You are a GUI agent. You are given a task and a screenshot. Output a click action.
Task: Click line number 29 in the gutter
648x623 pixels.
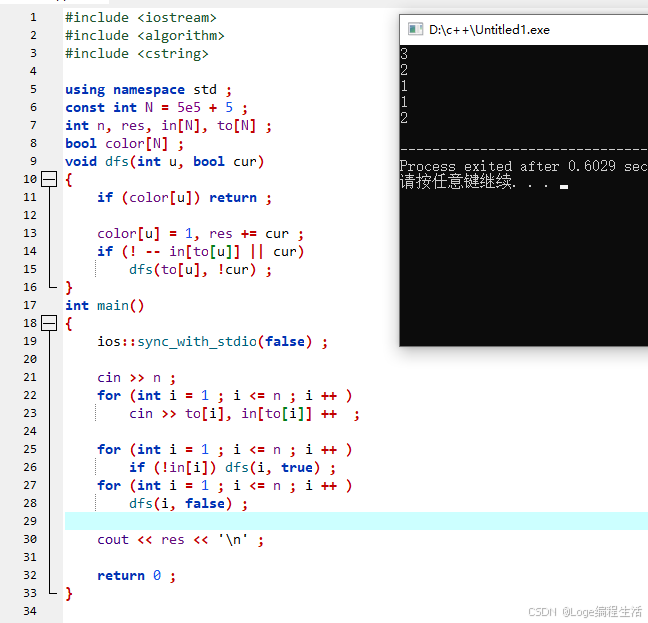tap(30, 521)
